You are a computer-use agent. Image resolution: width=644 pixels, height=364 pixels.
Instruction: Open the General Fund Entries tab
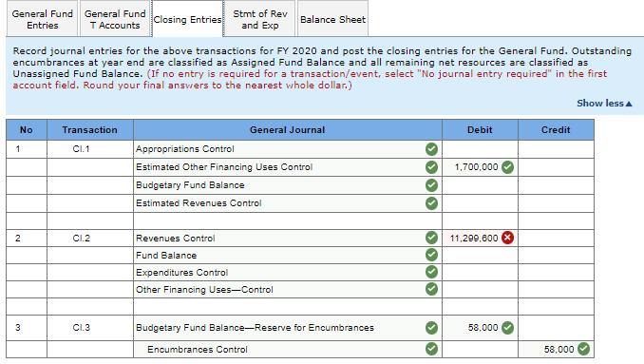(43, 19)
